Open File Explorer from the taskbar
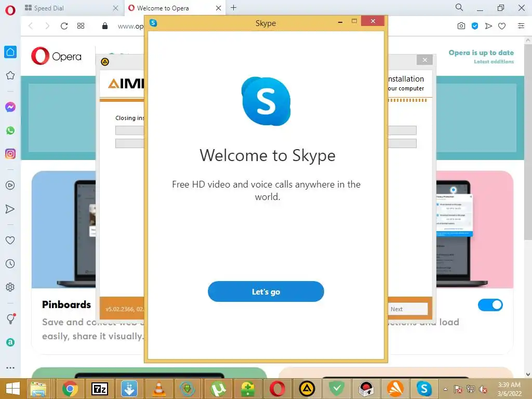The image size is (532, 399). (38, 389)
